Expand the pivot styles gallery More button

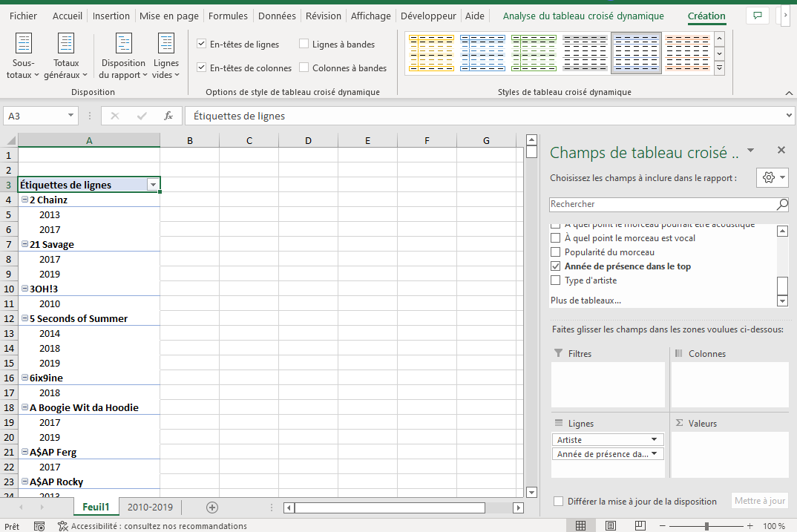tap(719, 68)
